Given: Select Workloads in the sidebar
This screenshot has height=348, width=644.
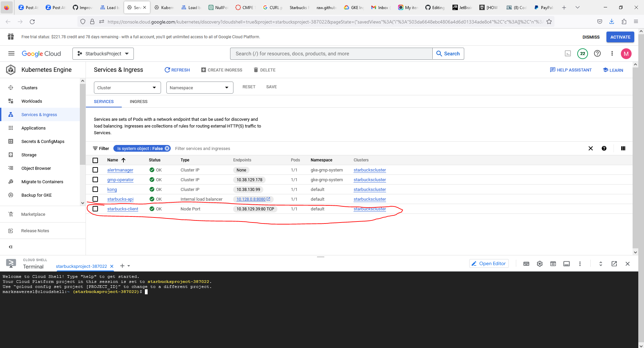Looking at the screenshot, I should (32, 101).
